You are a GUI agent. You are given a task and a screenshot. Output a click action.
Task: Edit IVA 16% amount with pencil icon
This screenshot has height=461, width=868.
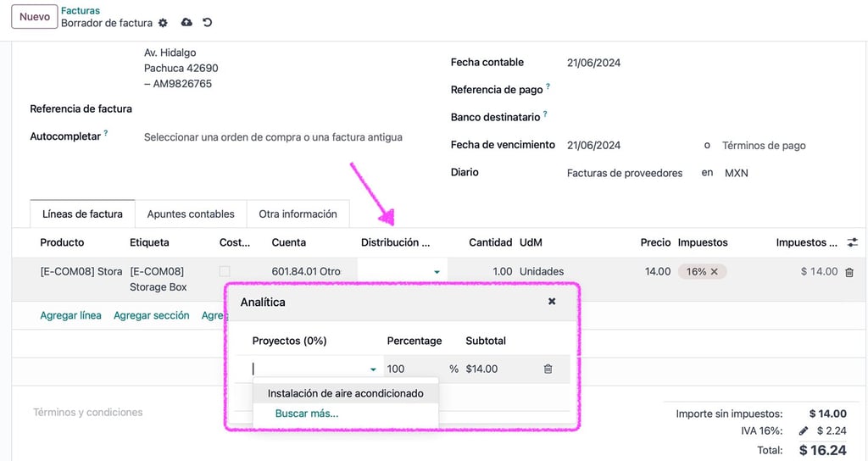point(804,430)
